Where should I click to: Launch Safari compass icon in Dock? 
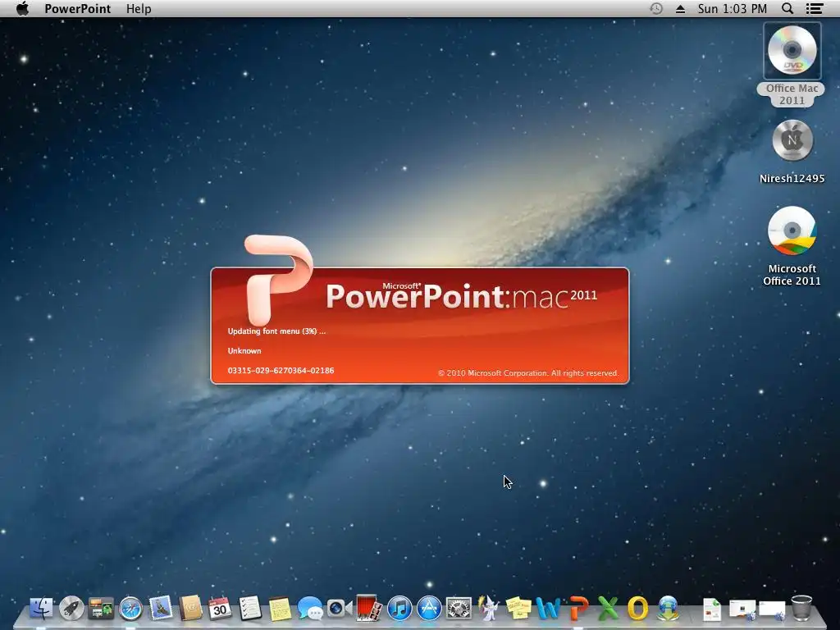pyautogui.click(x=130, y=609)
